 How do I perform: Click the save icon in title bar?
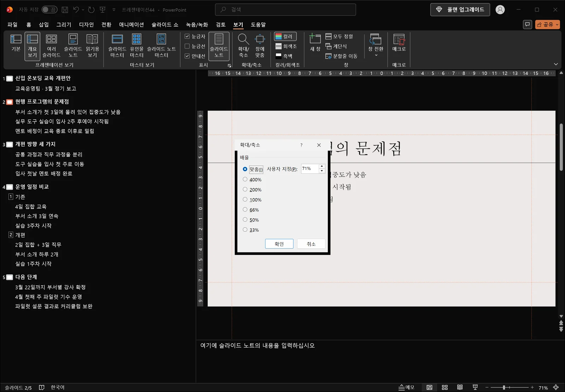click(x=65, y=10)
